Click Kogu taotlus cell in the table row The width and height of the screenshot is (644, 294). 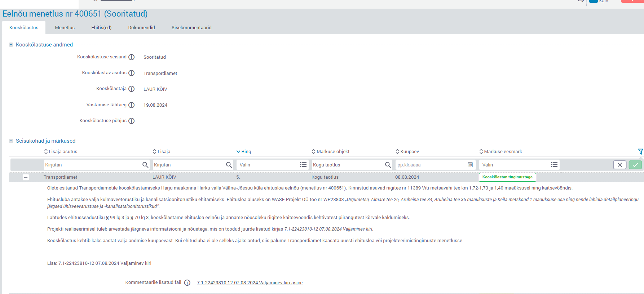click(325, 177)
